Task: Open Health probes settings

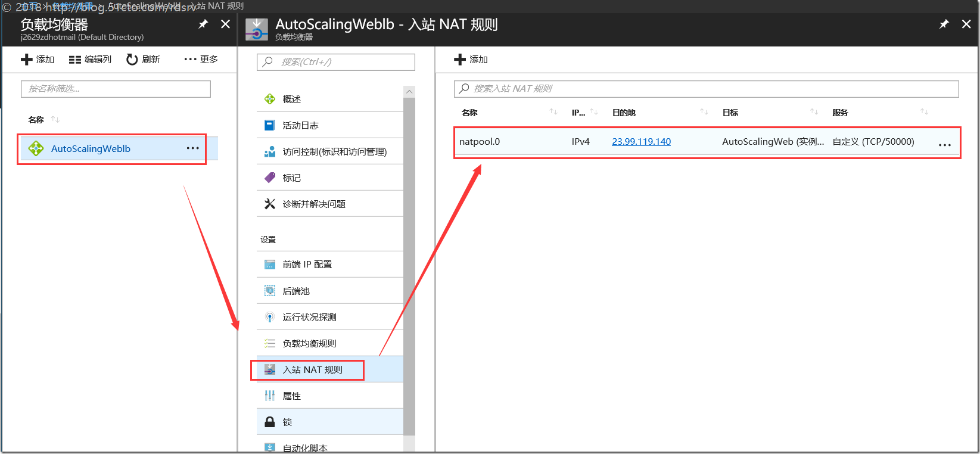Action: [330, 317]
